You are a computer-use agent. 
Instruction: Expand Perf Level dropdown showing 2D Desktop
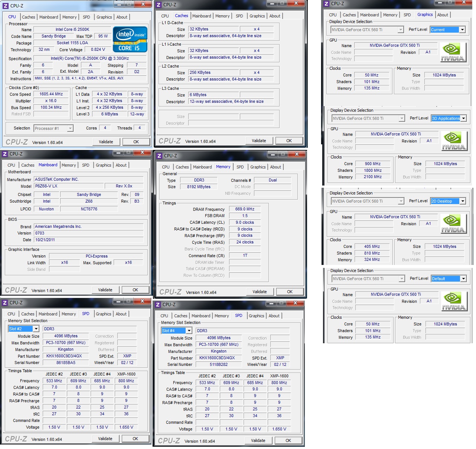click(x=462, y=201)
